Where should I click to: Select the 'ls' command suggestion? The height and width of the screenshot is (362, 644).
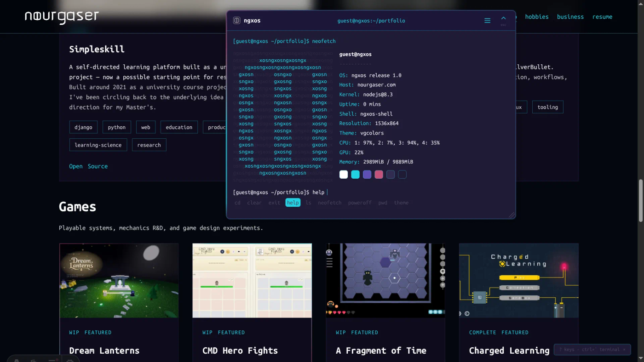[x=308, y=203]
